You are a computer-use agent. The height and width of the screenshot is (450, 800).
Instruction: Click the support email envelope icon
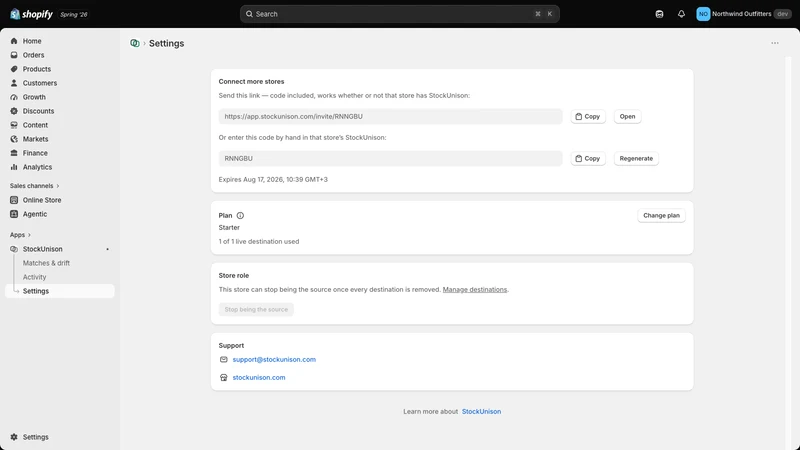[223, 360]
